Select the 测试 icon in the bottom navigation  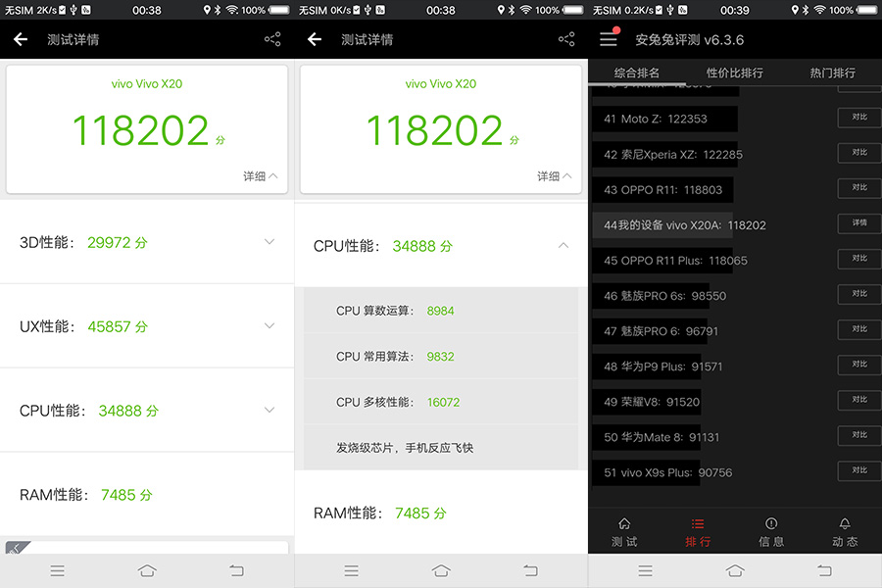[624, 529]
